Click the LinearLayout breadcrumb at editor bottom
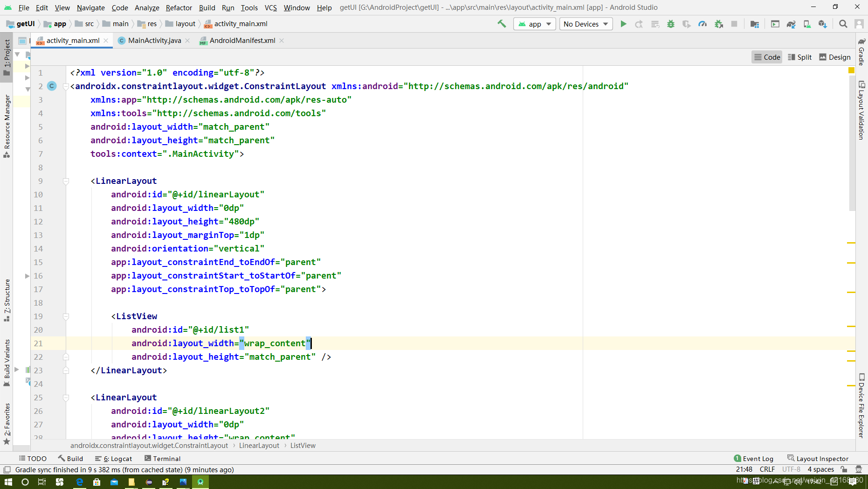This screenshot has width=868, height=489. coord(259,445)
